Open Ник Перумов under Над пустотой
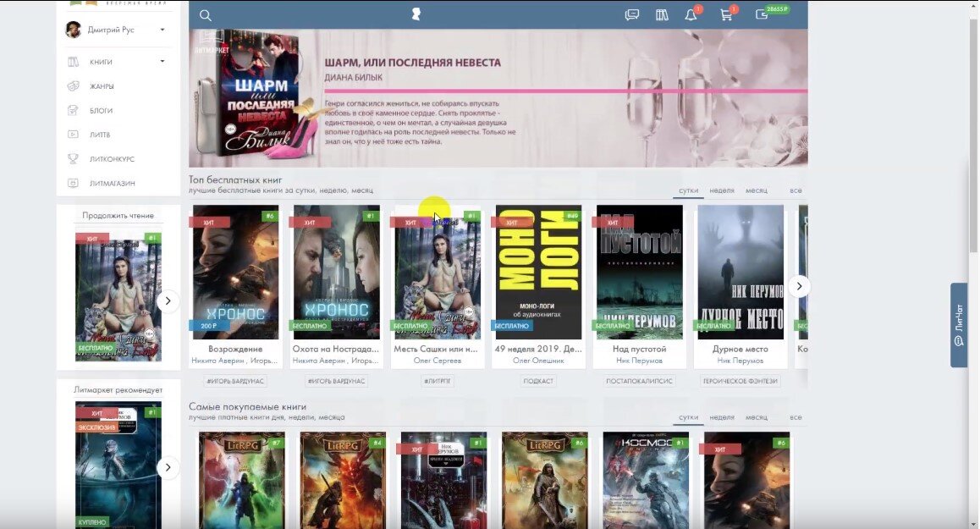 640,361
